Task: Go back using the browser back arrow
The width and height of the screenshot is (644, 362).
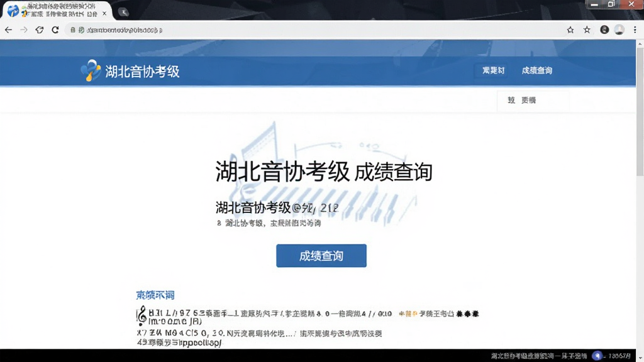Action: 8,30
